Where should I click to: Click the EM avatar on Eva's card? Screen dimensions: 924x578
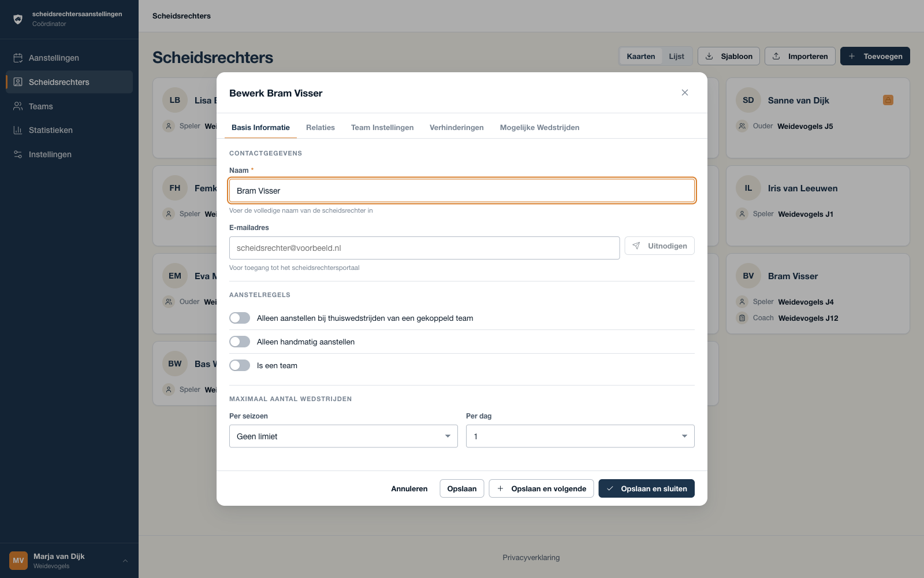[175, 276]
